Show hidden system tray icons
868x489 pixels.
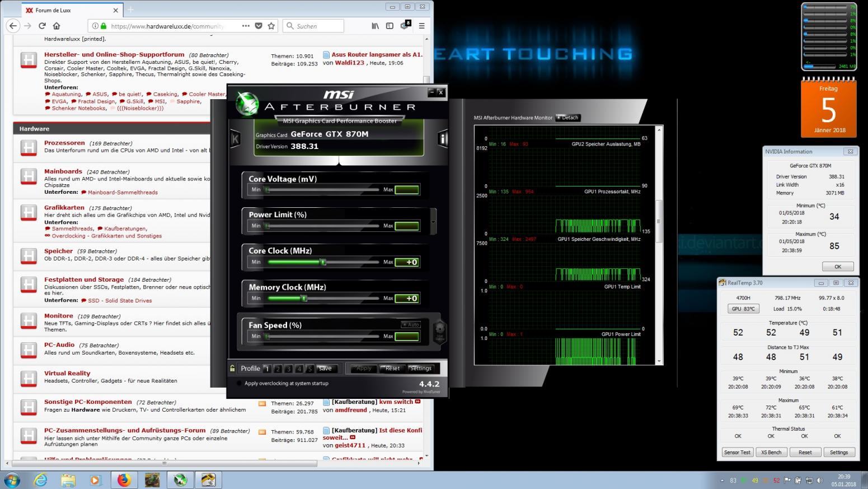coord(721,481)
